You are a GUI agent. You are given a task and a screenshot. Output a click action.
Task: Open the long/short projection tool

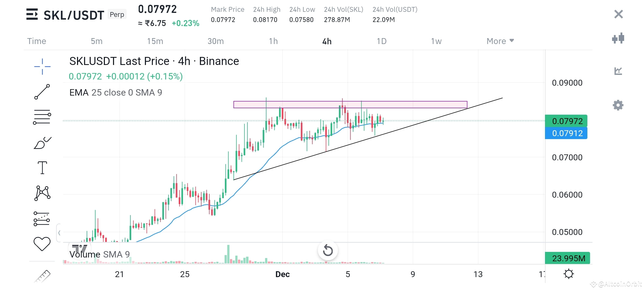[x=42, y=219]
